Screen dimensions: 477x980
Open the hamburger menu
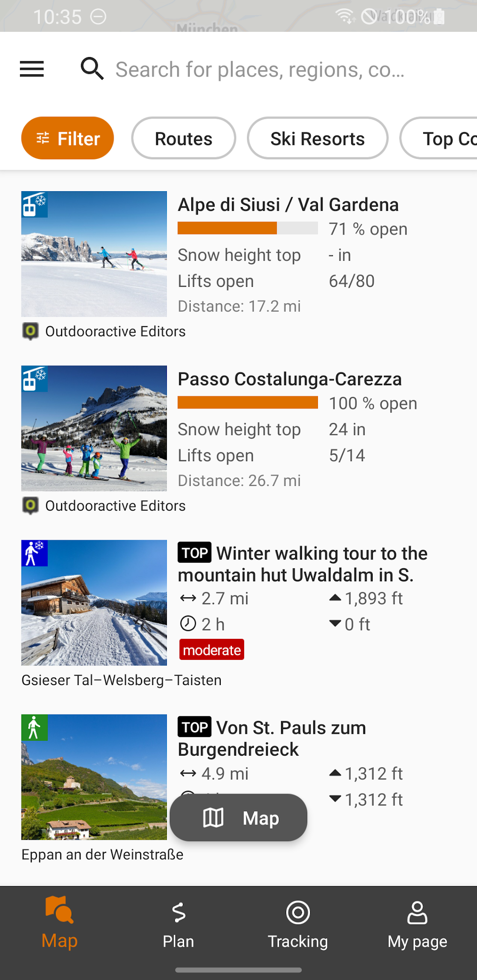pos(32,69)
